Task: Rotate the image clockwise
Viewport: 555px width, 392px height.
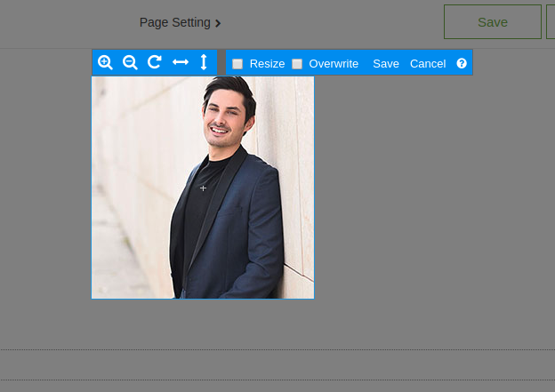Action: 155,62
